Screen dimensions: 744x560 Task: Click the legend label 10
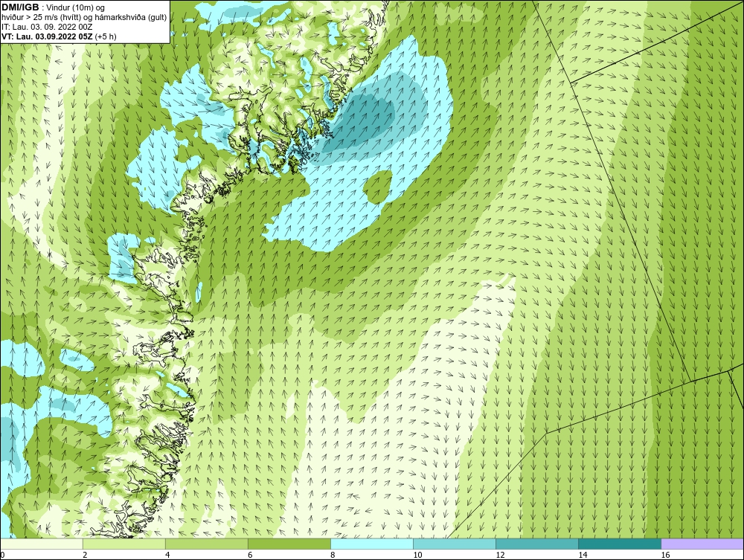click(x=417, y=555)
